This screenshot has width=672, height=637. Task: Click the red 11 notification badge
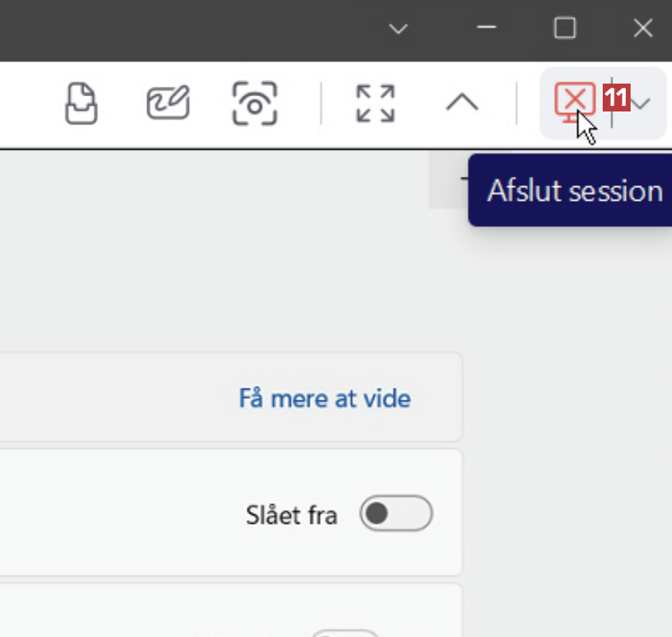click(616, 98)
